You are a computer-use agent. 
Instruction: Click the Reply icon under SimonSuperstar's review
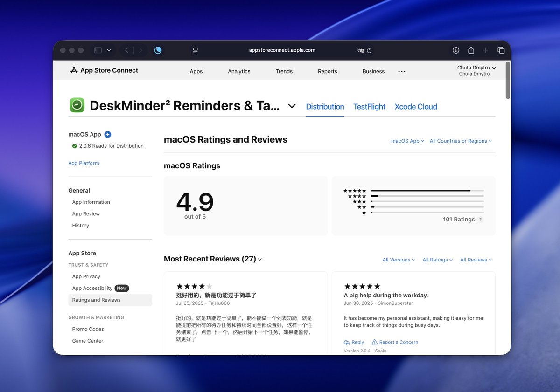[x=346, y=342]
